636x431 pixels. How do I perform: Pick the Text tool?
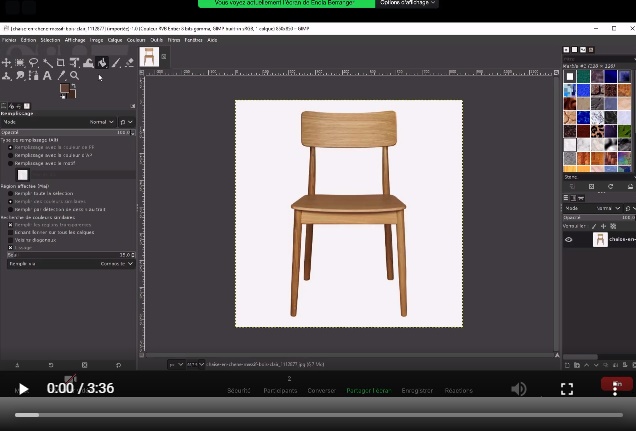47,76
